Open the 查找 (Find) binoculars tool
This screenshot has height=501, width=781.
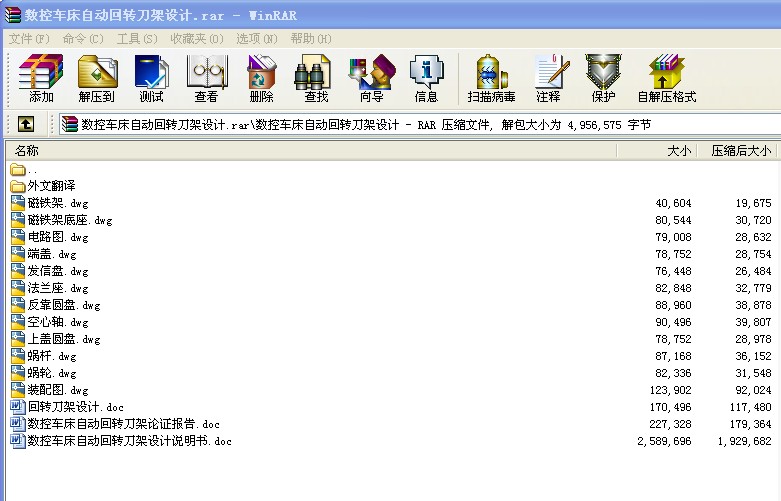316,78
